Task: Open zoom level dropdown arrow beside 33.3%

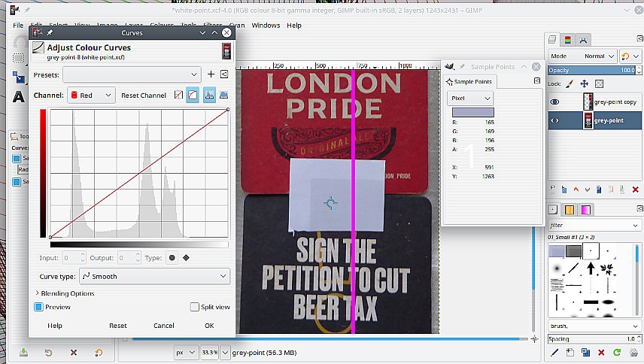Action: (x=225, y=352)
